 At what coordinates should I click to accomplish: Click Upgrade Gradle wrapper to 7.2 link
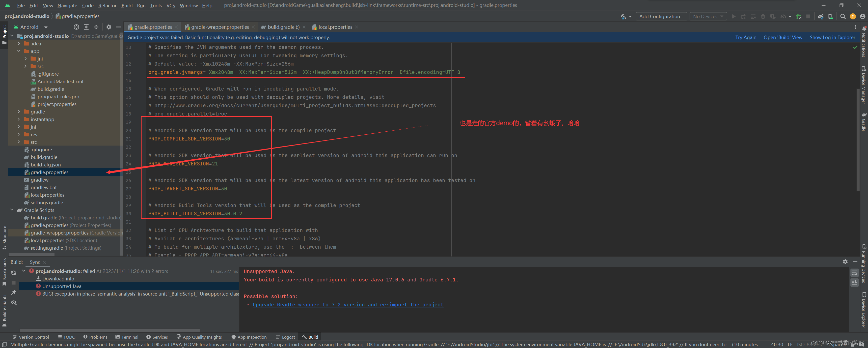[x=348, y=305]
